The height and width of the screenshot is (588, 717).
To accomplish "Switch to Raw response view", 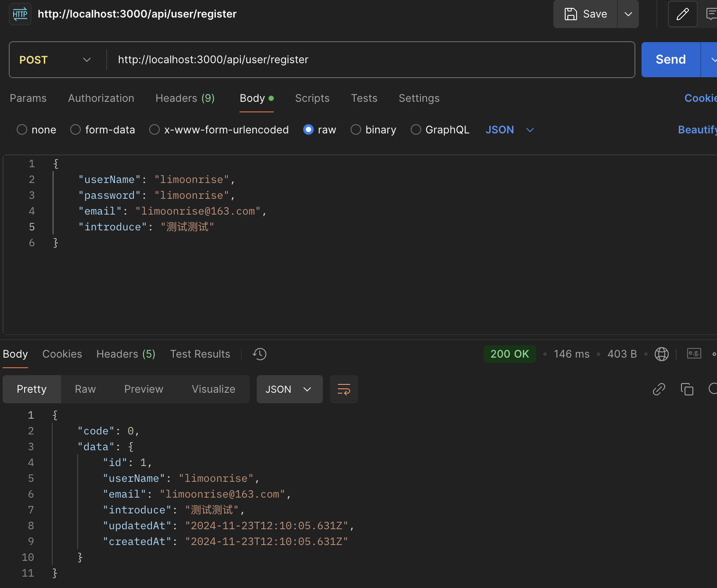I will coord(85,389).
